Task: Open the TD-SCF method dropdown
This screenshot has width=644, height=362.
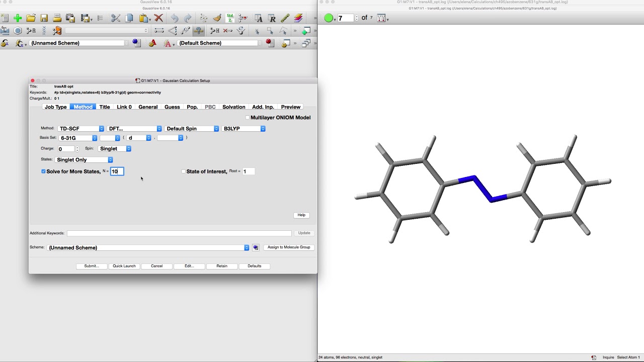Action: (x=81, y=129)
